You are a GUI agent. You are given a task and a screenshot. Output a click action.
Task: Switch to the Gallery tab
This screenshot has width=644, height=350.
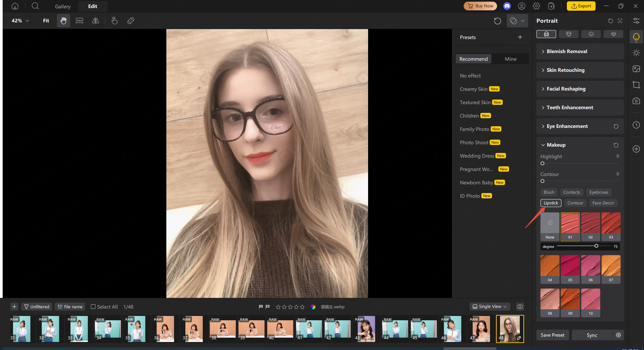point(63,6)
